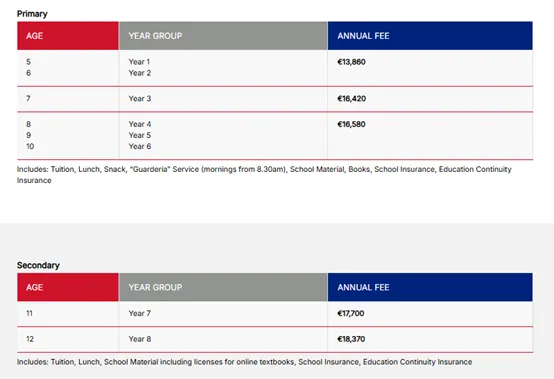Click the Year 1 label
Viewport: 554px width, 379px height.
coord(139,62)
